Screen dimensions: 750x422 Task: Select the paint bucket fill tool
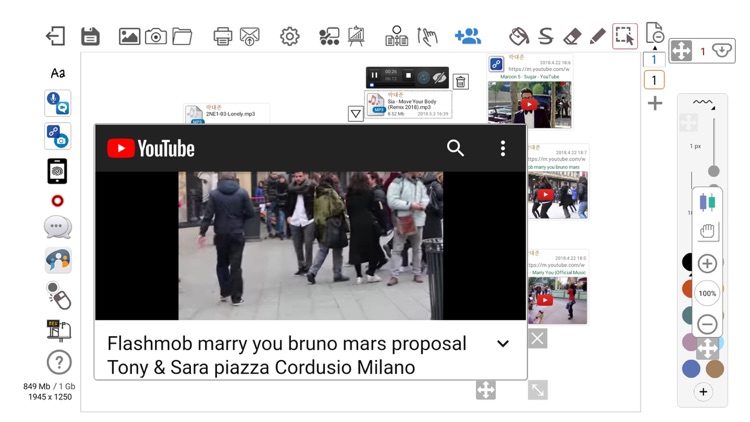pos(519,36)
